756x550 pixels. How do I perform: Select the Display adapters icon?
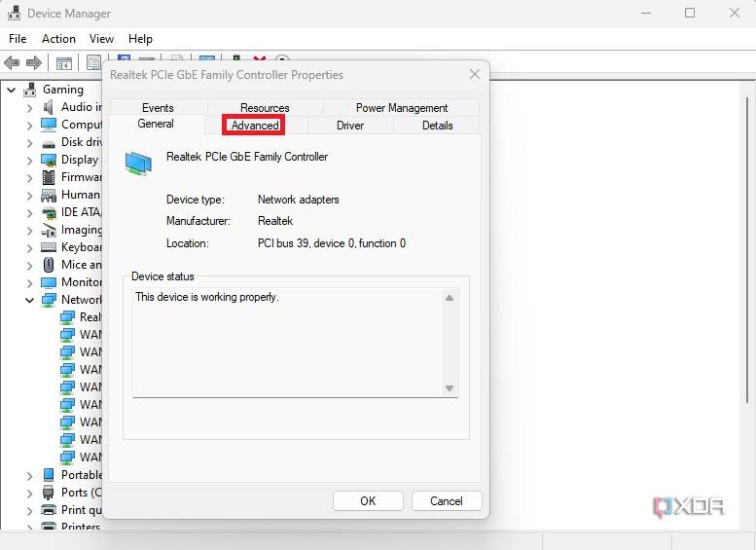pos(49,160)
